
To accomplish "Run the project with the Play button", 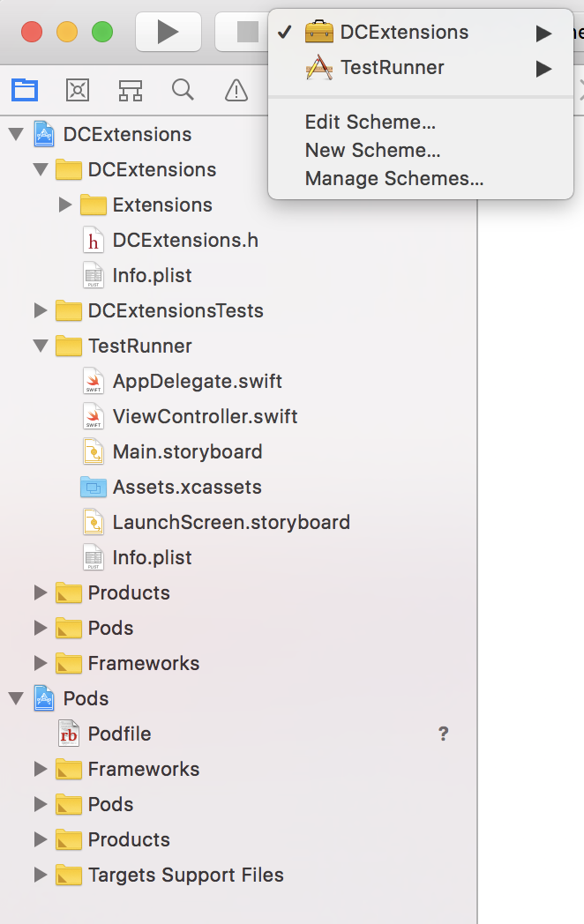I will coord(168,32).
